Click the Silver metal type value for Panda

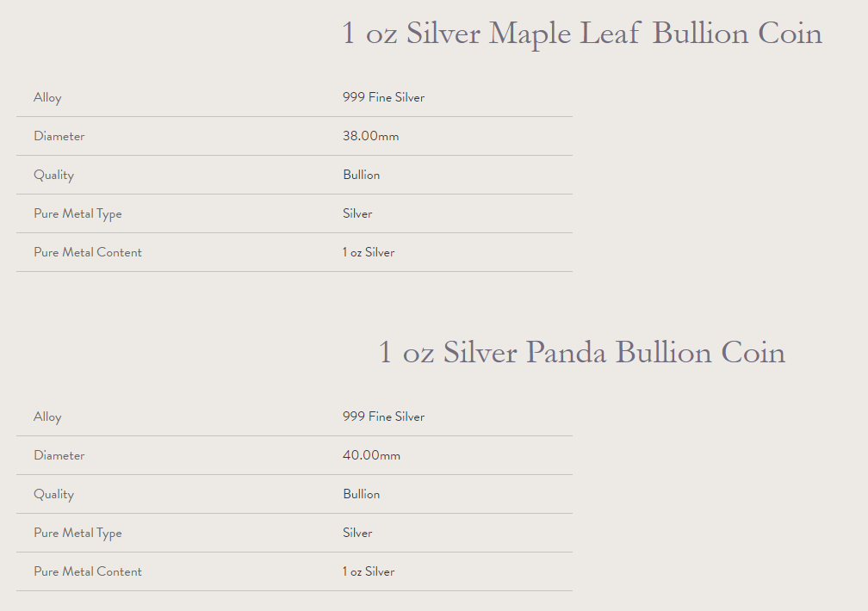click(x=357, y=533)
